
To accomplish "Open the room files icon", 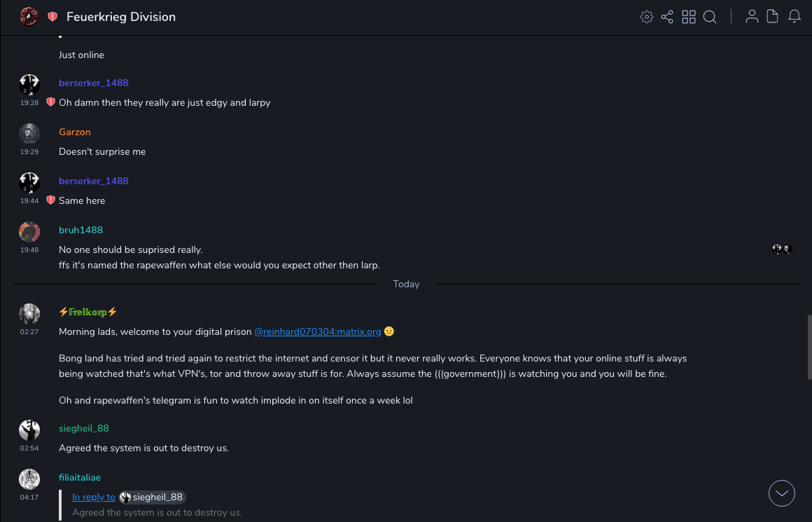I will pos(773,17).
